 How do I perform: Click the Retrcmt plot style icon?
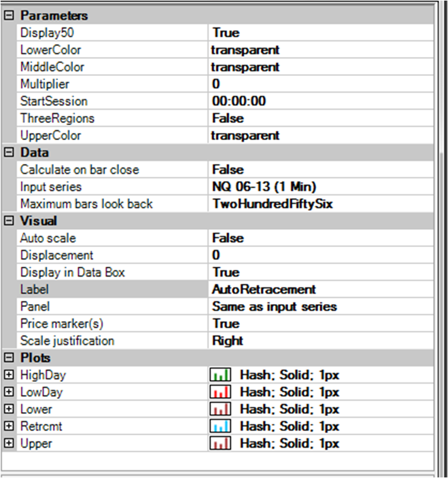(x=220, y=427)
